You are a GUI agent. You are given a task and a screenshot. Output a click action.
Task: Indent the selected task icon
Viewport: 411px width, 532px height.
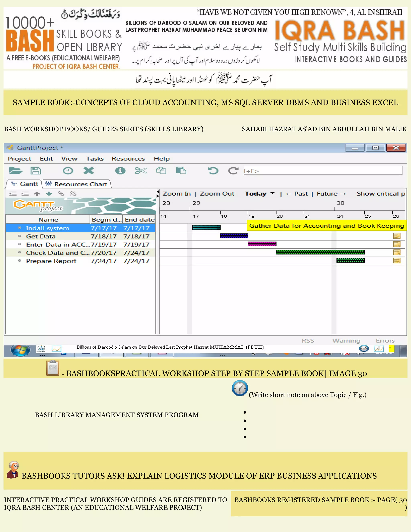click(25, 194)
